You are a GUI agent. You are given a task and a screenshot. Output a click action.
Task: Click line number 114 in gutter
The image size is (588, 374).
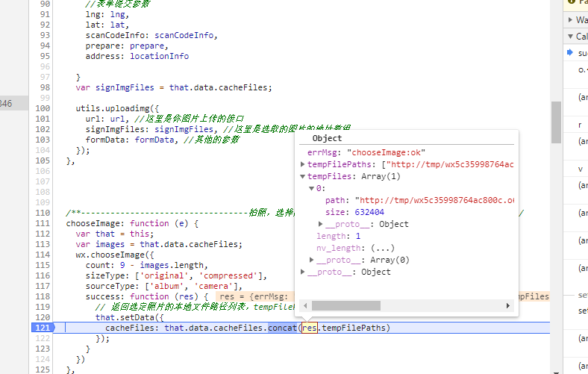pyautogui.click(x=43, y=255)
